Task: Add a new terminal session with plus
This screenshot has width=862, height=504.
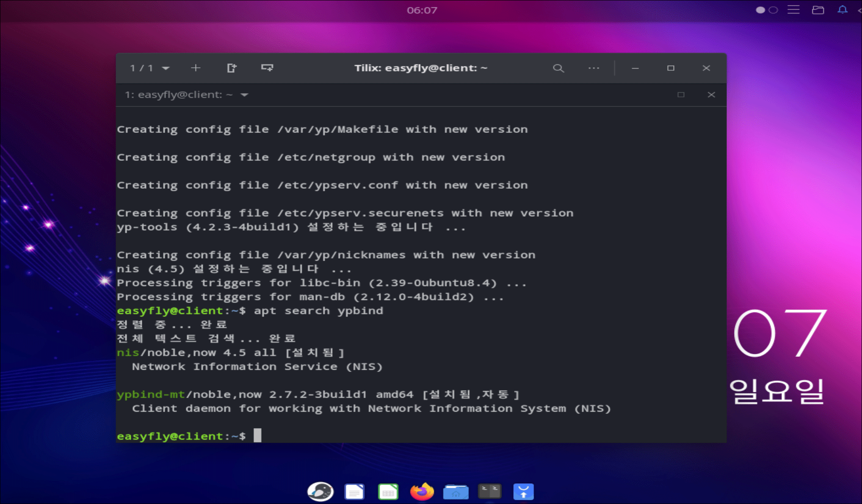Action: click(196, 68)
